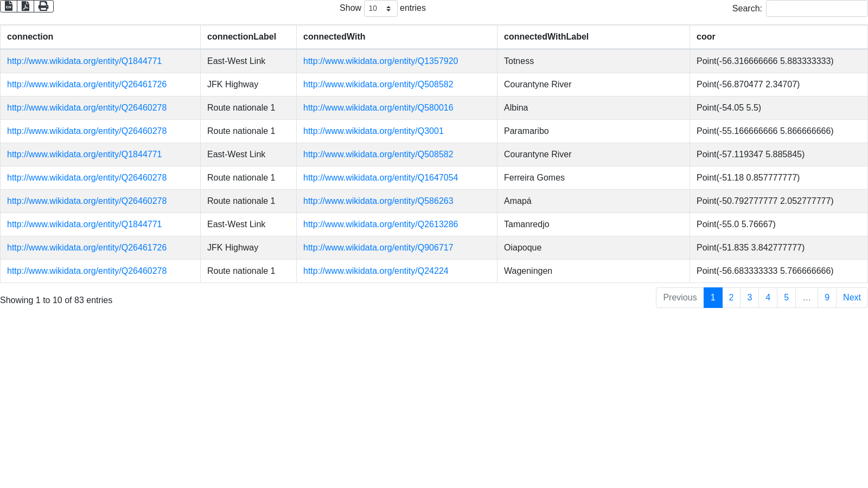This screenshot has width=868, height=488.
Task: Jump to page 3 in pagination
Action: 749,298
